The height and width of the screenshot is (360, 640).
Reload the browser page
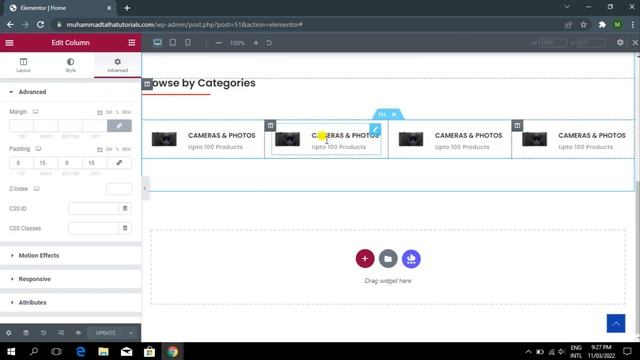coord(40,24)
